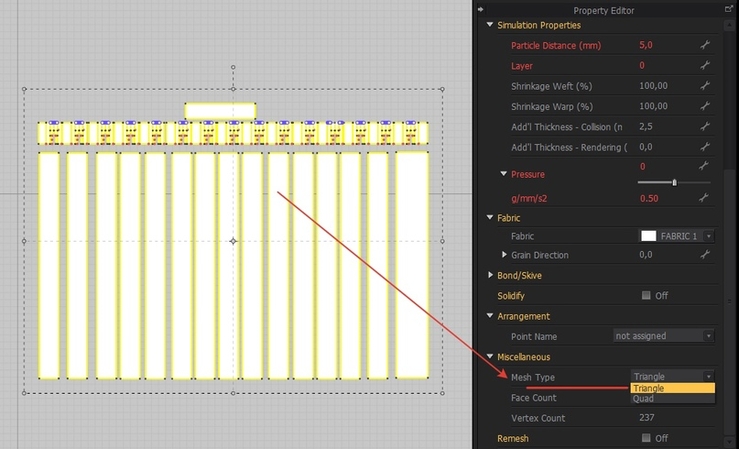Image resolution: width=739 pixels, height=449 pixels.
Task: Click the wrench icon next to Shrinkage Warp
Action: coord(705,106)
